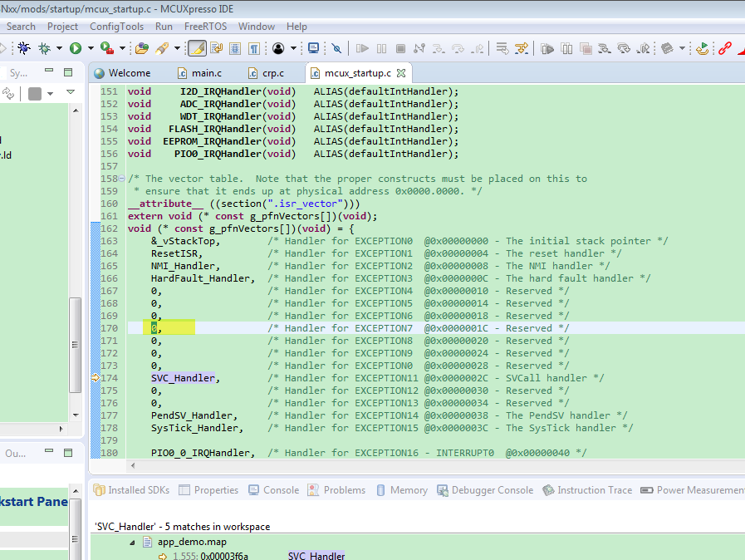
Task: Click the Terminate stop icon
Action: pos(400,48)
